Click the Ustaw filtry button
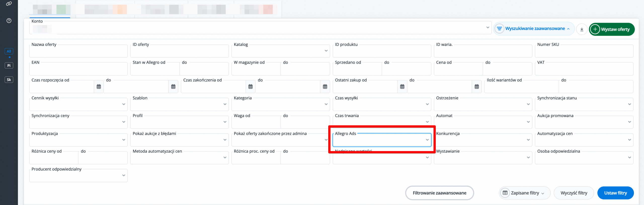Screen dimensions: 644x205 [x=615, y=193]
